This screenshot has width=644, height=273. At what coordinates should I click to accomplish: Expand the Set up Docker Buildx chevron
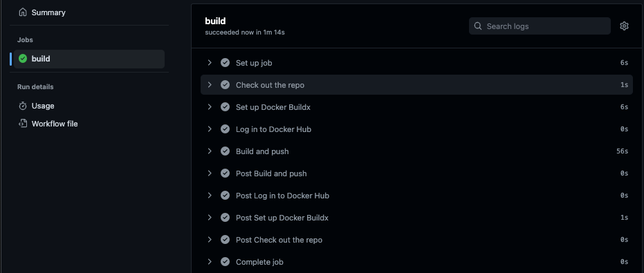pos(210,107)
